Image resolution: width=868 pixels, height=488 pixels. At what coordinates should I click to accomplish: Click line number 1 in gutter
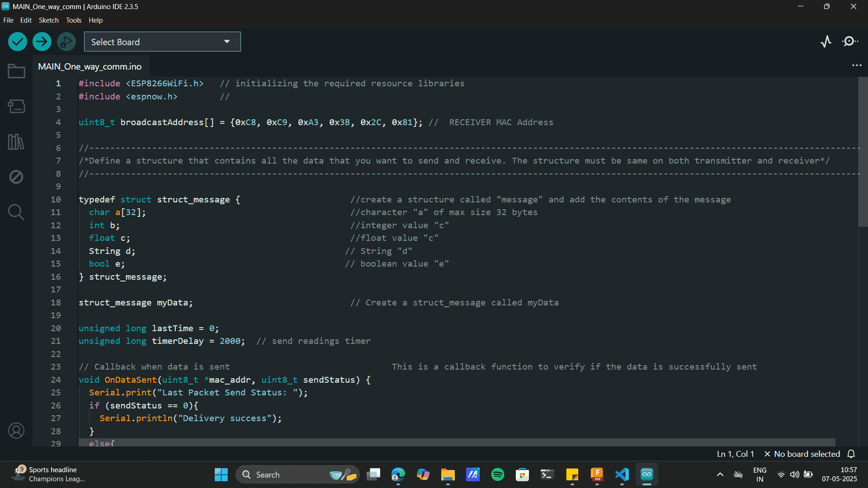pos(58,83)
